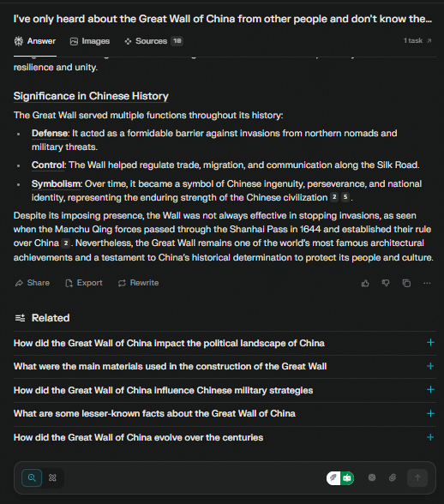Click citation 5 after Chinese civilization
The image size is (444, 504).
pyautogui.click(x=345, y=197)
